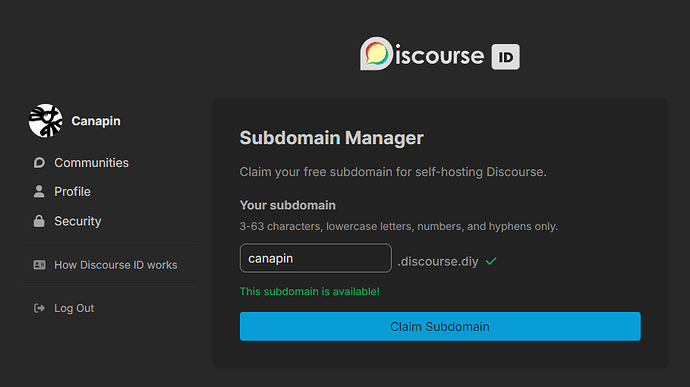The height and width of the screenshot is (387, 690).
Task: Open the Profile menu item
Action: (73, 192)
